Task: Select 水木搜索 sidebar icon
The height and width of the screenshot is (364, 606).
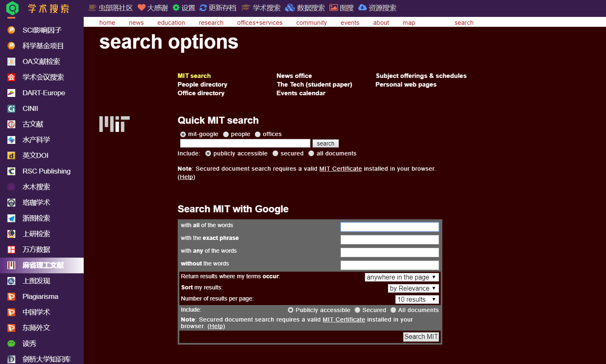Action: point(12,187)
